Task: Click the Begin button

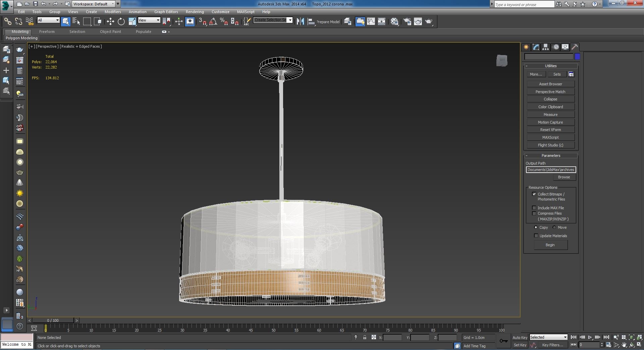Action: point(550,245)
